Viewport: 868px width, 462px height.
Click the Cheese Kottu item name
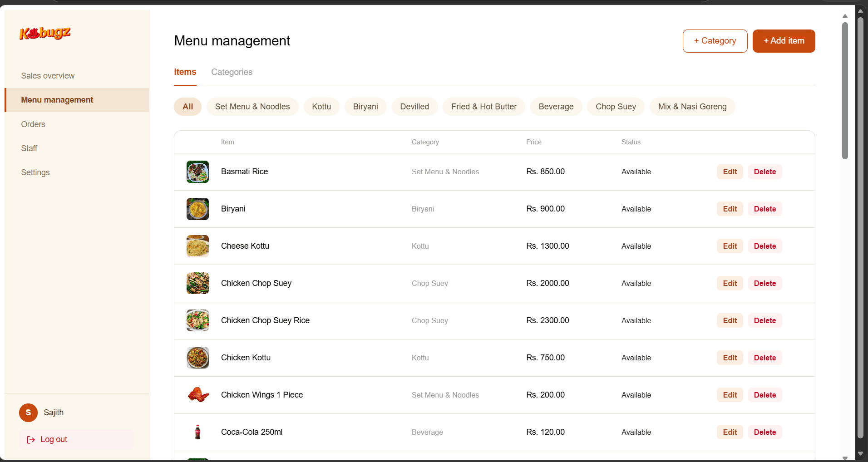[x=245, y=246]
